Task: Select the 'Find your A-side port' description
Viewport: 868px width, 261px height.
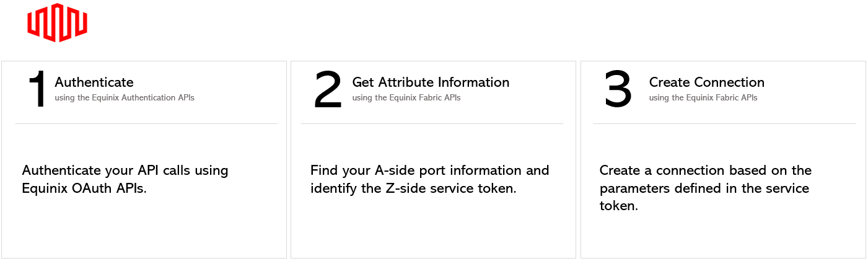Action: coord(430,179)
